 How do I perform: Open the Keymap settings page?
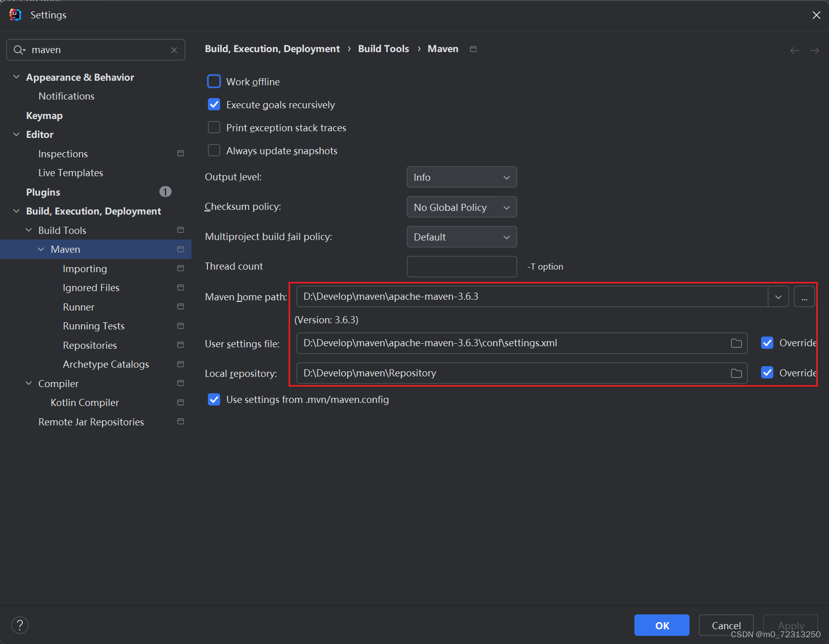(x=44, y=115)
